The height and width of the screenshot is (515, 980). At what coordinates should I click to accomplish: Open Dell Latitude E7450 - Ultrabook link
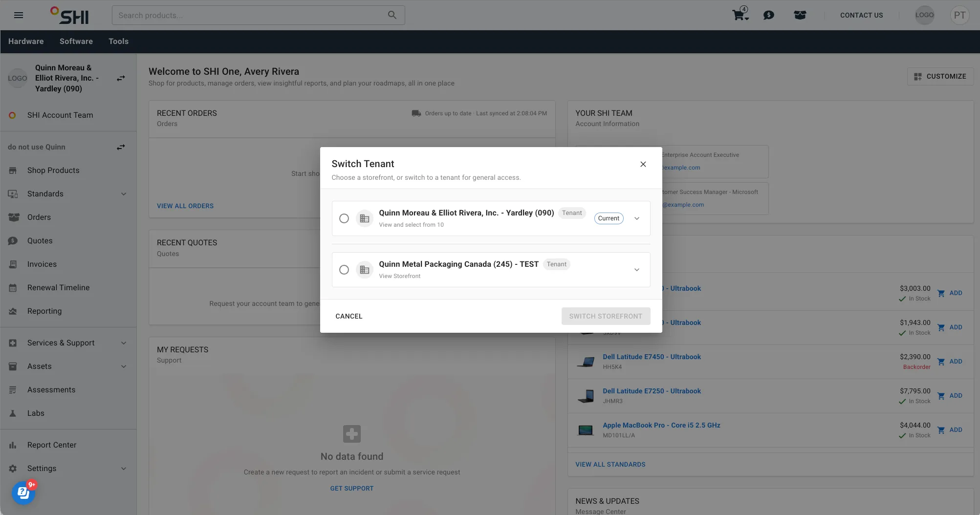652,357
